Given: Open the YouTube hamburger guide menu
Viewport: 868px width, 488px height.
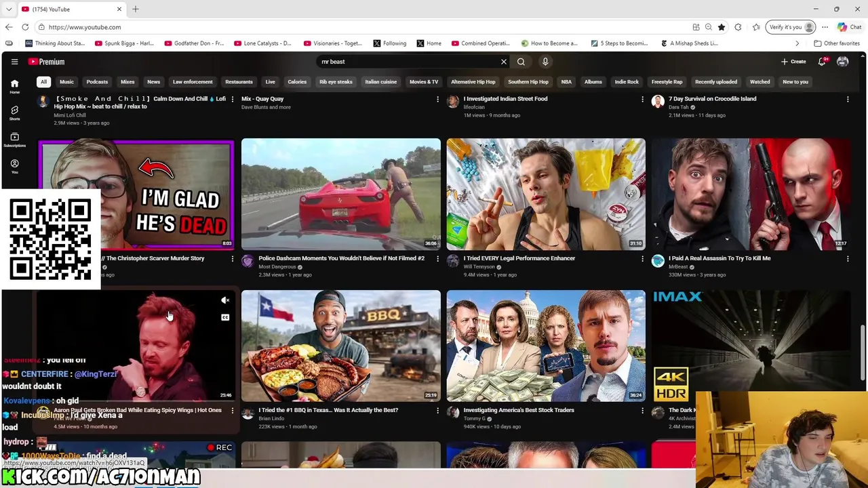Looking at the screenshot, I should click(x=14, y=62).
